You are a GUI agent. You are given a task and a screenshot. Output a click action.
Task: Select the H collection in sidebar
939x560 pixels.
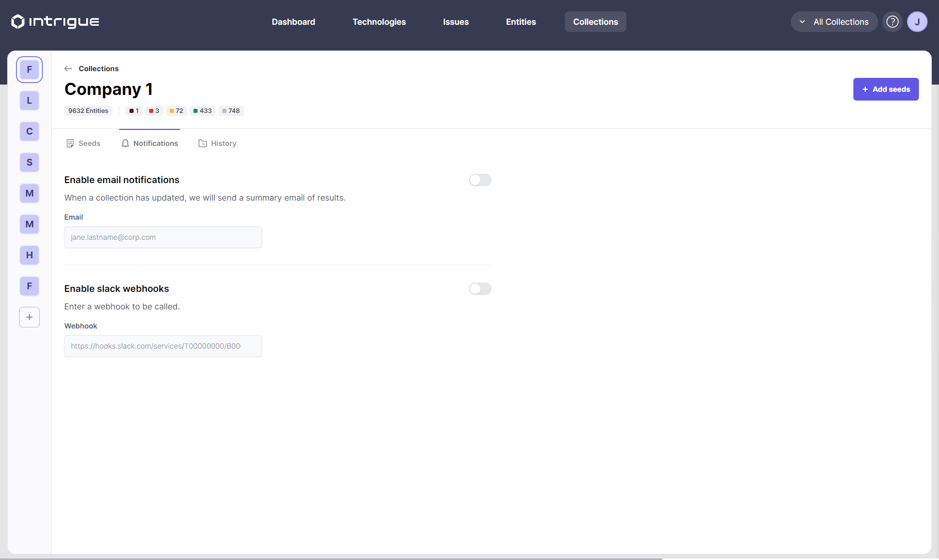[x=29, y=255]
